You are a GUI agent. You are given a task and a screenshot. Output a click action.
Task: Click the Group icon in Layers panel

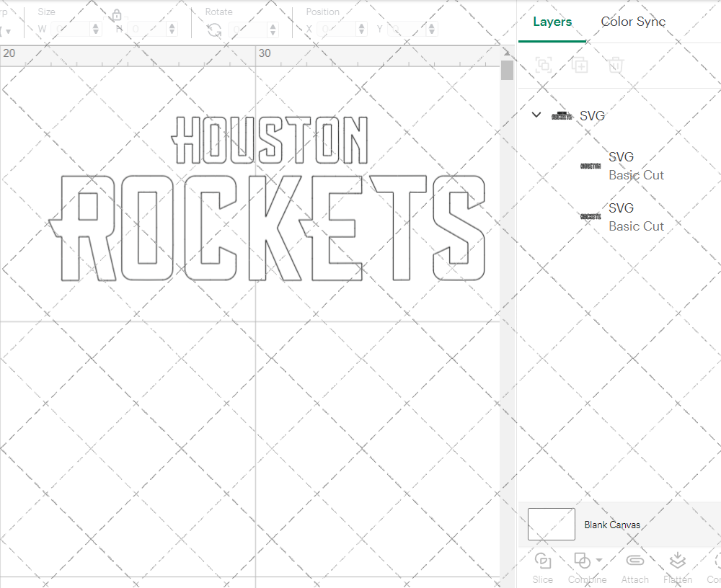click(544, 65)
